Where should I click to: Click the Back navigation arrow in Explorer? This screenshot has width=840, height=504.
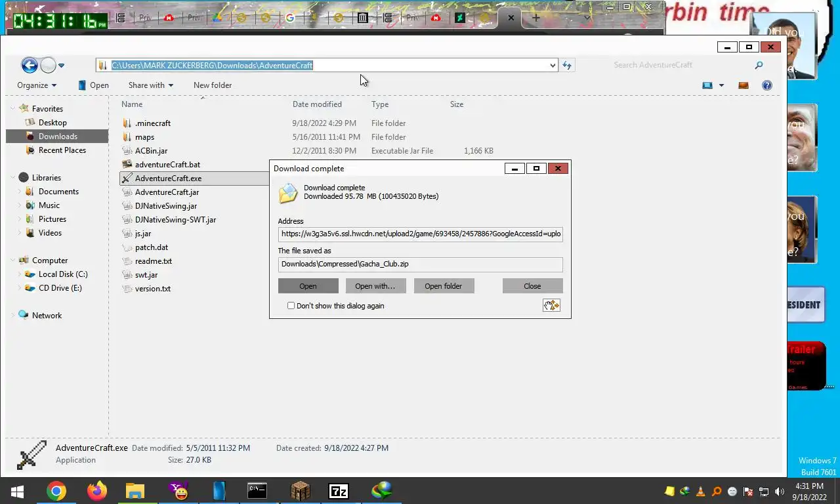point(29,65)
